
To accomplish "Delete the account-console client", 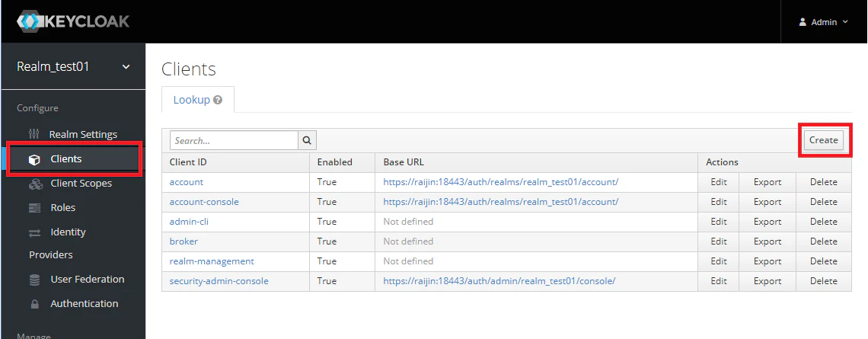I will click(823, 202).
